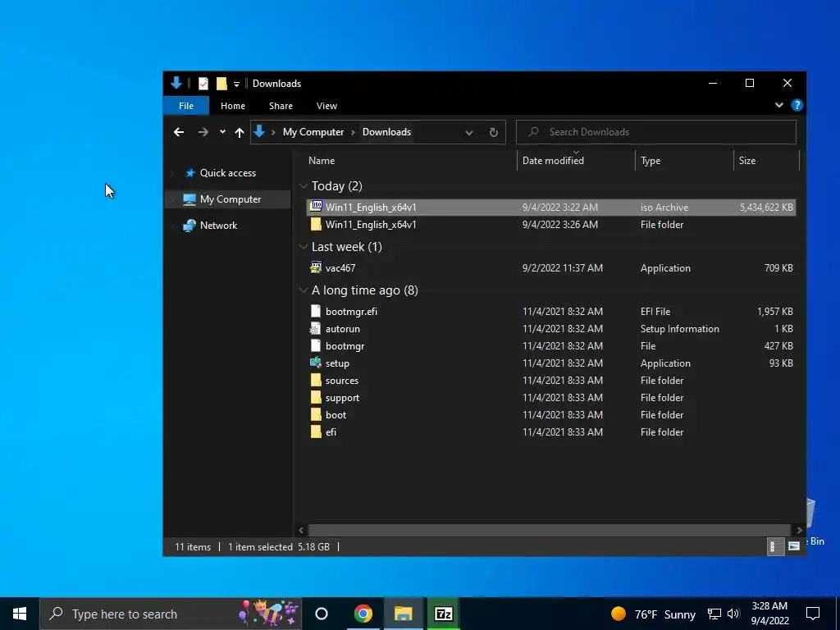The image size is (840, 630).
Task: Open the weather widget showing 76°F Sunny
Action: pos(653,614)
